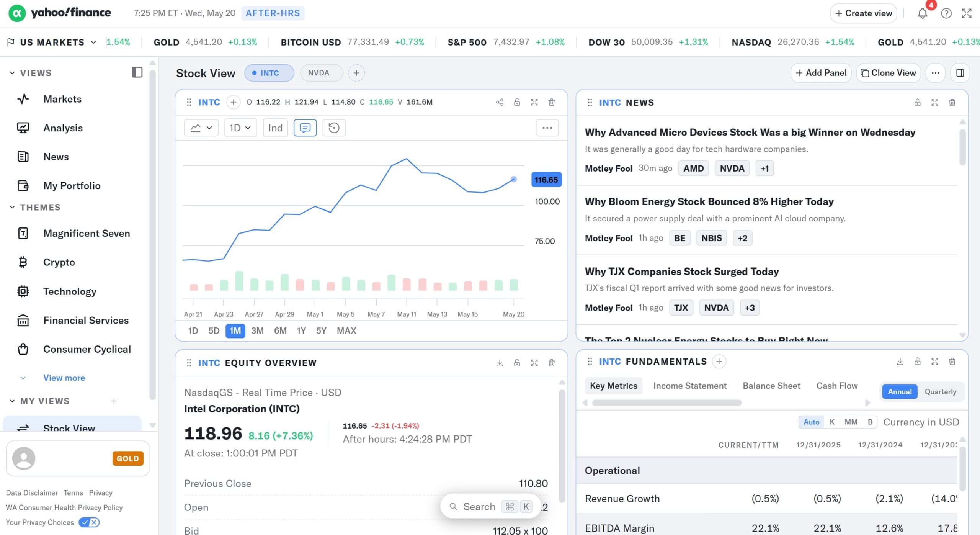The image size is (980, 535).
Task: Click the Yahoo Finance logo
Action: click(60, 13)
